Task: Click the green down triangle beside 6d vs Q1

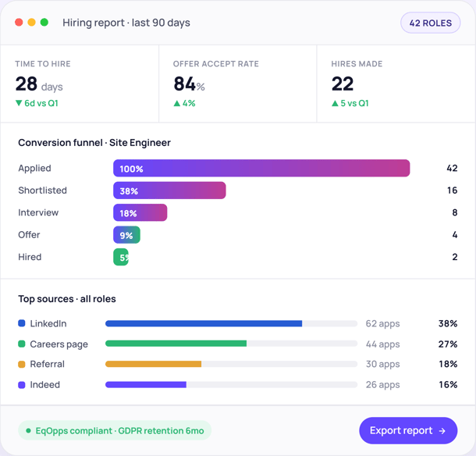Action: coord(19,103)
